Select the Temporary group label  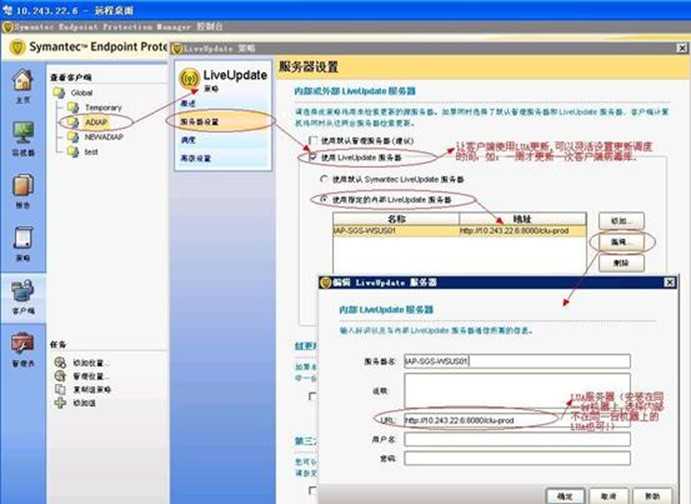103,107
